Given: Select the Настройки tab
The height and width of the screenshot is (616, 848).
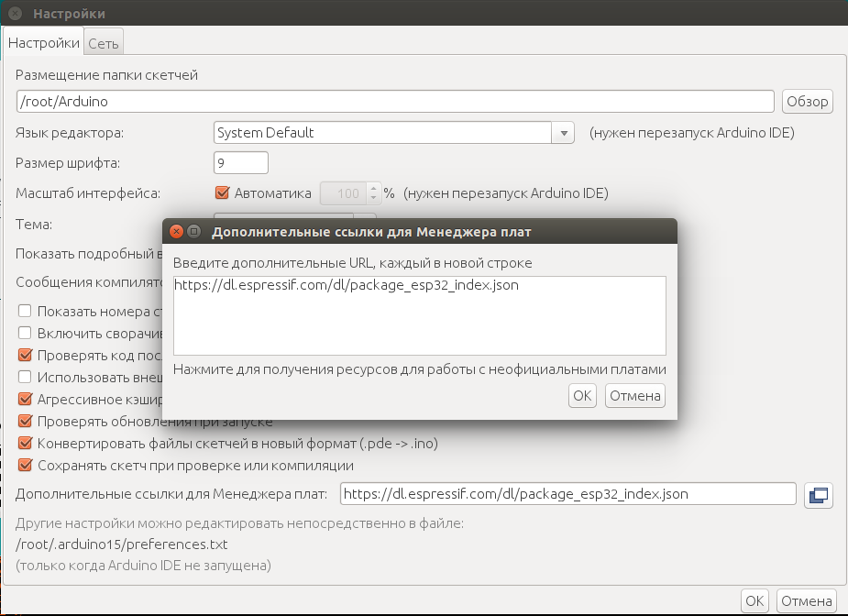Looking at the screenshot, I should [x=43, y=43].
